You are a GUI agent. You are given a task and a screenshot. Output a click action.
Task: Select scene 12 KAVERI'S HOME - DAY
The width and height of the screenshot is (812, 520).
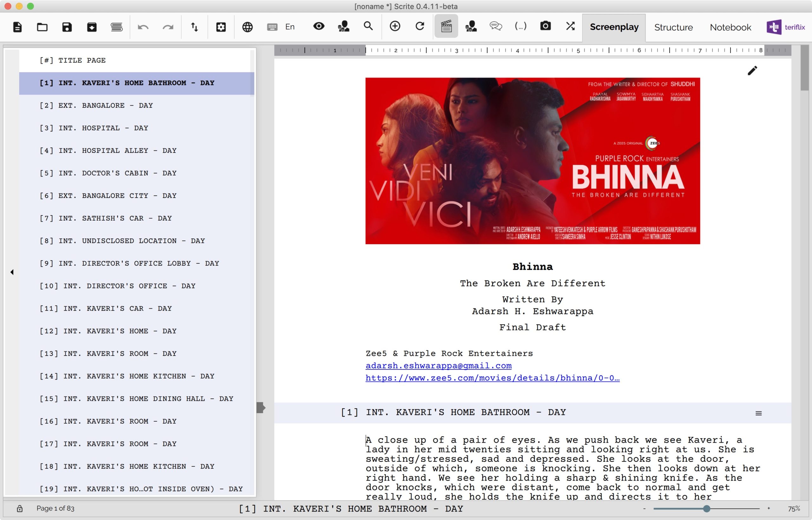pyautogui.click(x=136, y=331)
